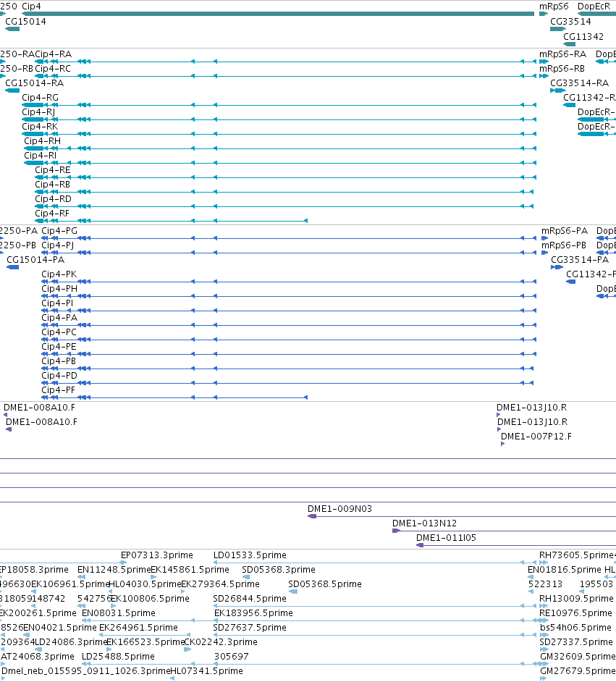The height and width of the screenshot is (682, 616).
Task: Click the Cip4-PI protein label
Action: [x=57, y=303]
